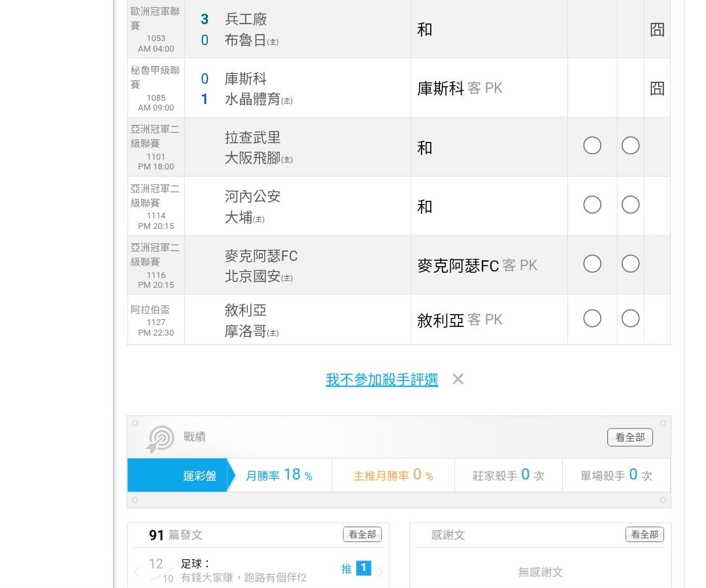Click the 囧 icon in 兵工廠 row
The height and width of the screenshot is (588, 706).
click(657, 29)
